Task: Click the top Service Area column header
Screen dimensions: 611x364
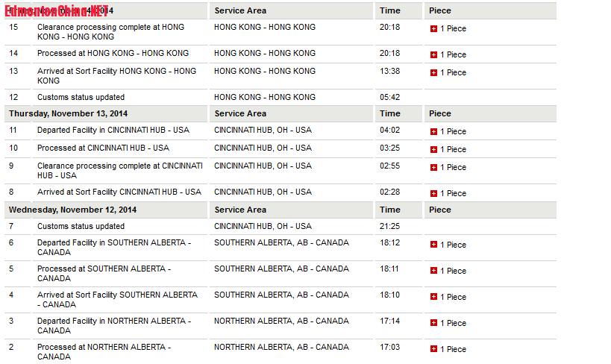Action: [240, 10]
